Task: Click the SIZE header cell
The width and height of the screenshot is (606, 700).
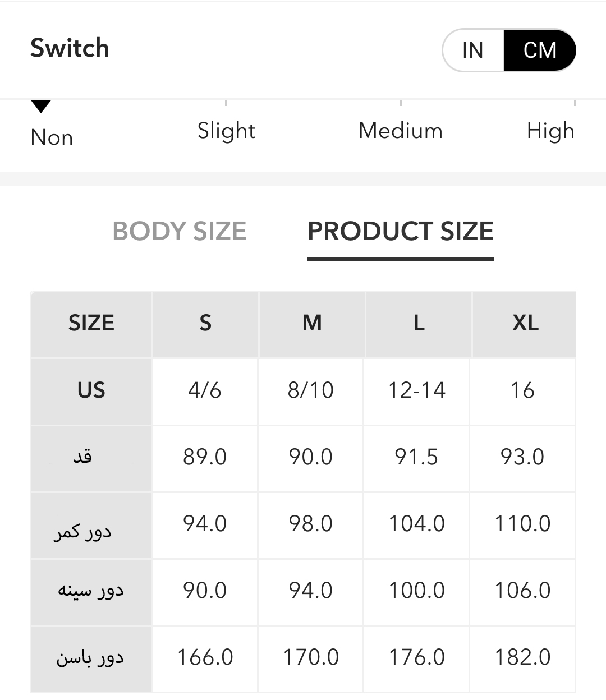Action: [x=91, y=323]
